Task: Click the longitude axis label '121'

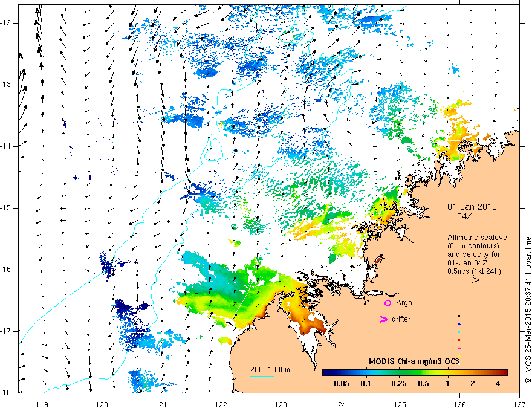Action: tap(161, 404)
